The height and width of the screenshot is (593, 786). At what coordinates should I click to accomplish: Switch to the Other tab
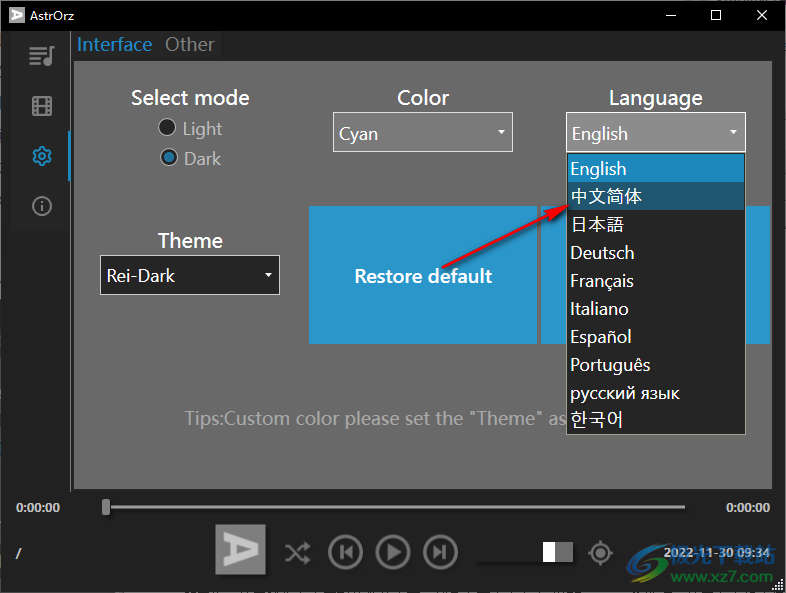pos(189,45)
